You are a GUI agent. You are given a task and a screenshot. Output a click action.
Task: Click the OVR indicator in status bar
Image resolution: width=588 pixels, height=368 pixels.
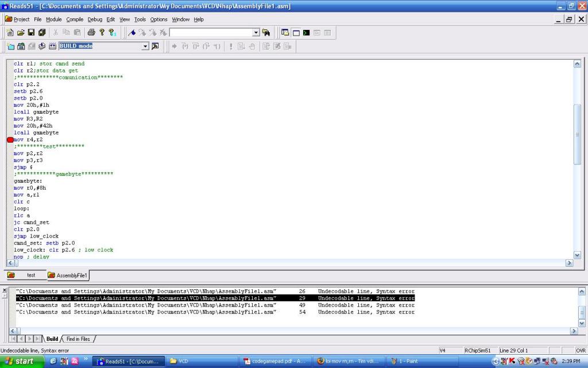(581, 350)
